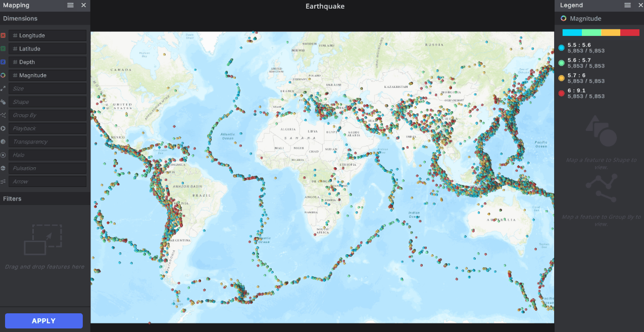Click the empty Halo field

tap(47, 155)
